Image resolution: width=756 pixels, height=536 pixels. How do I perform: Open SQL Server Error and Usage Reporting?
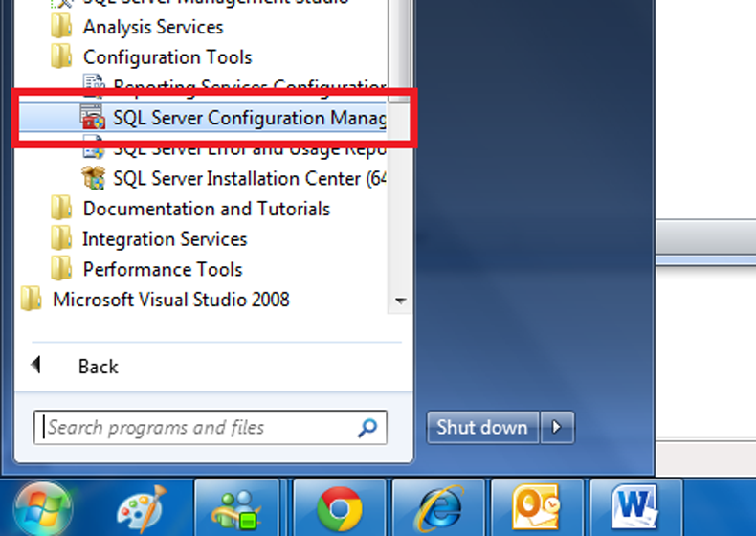click(x=249, y=148)
